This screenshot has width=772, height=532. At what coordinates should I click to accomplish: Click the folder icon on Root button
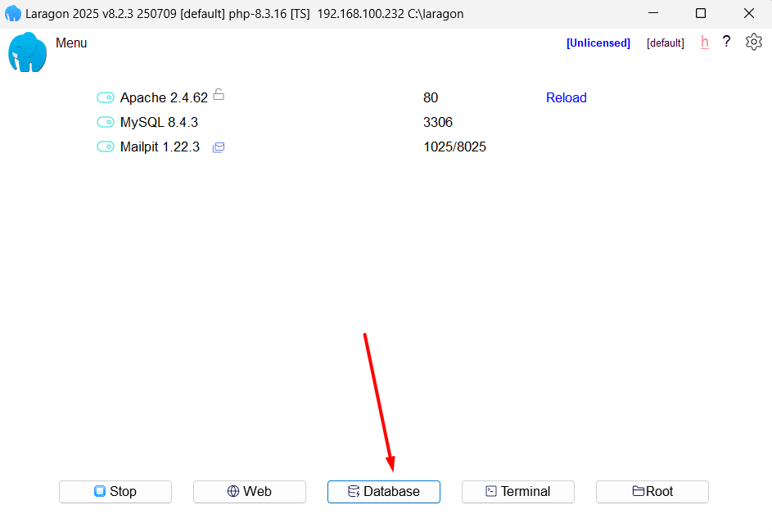tap(638, 491)
